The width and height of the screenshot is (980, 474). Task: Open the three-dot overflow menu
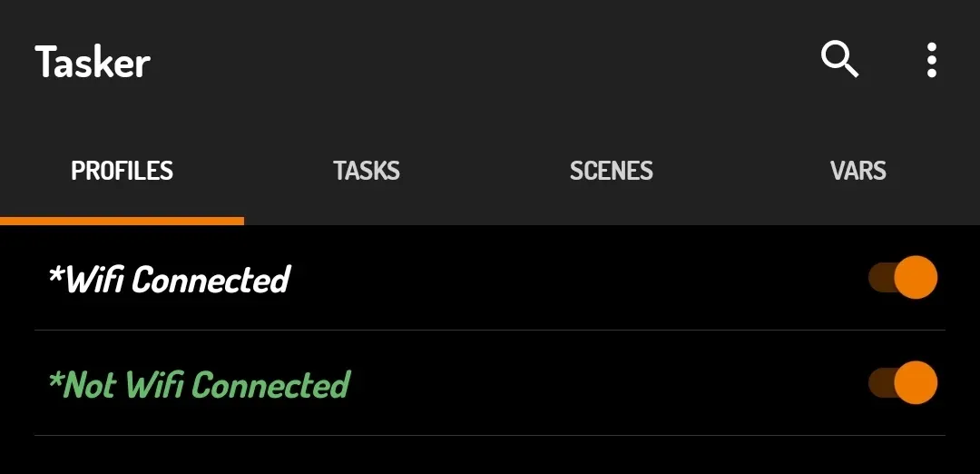coord(931,60)
